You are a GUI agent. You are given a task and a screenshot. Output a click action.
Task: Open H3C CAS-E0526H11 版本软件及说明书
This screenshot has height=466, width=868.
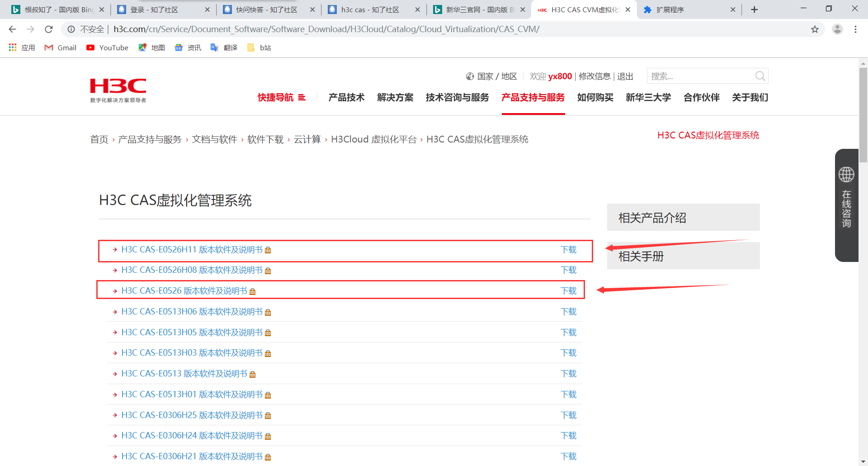[x=192, y=250]
